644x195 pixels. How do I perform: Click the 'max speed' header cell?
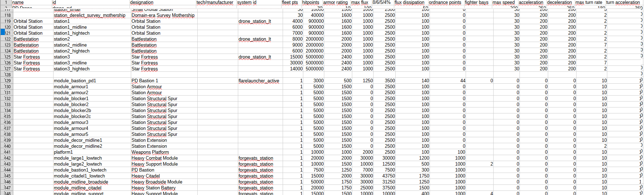(x=505, y=2)
